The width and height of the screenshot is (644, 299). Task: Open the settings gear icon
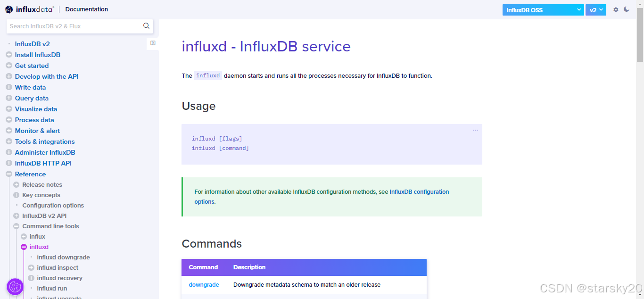tap(616, 9)
